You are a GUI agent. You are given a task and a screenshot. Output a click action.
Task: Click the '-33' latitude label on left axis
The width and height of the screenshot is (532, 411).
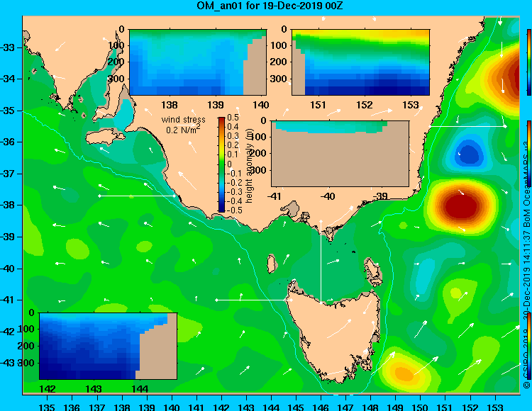click(8, 47)
